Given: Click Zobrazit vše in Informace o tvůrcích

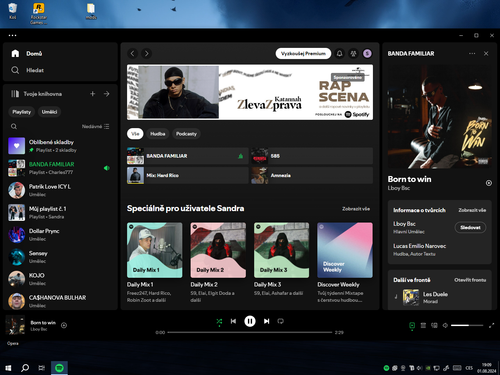Looking at the screenshot, I should [x=472, y=210].
